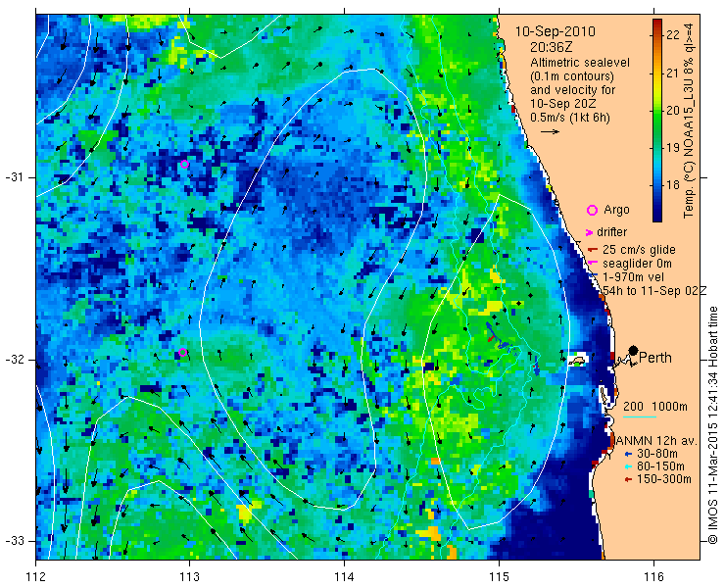Viewport: 725px width, 588px height.
Task: Click the 113 longitude axis label
Action: point(189,577)
